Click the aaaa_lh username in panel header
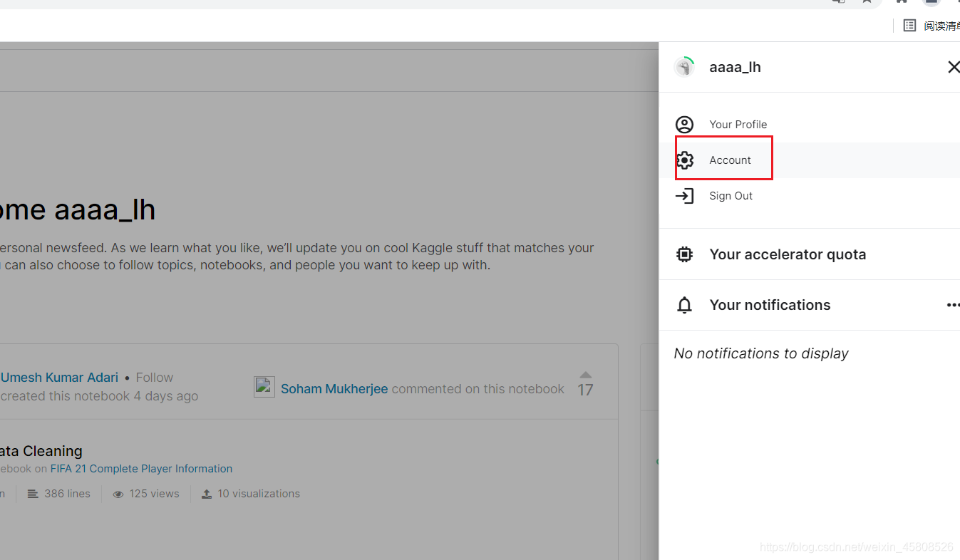Screen dimensions: 960x560 pos(735,67)
